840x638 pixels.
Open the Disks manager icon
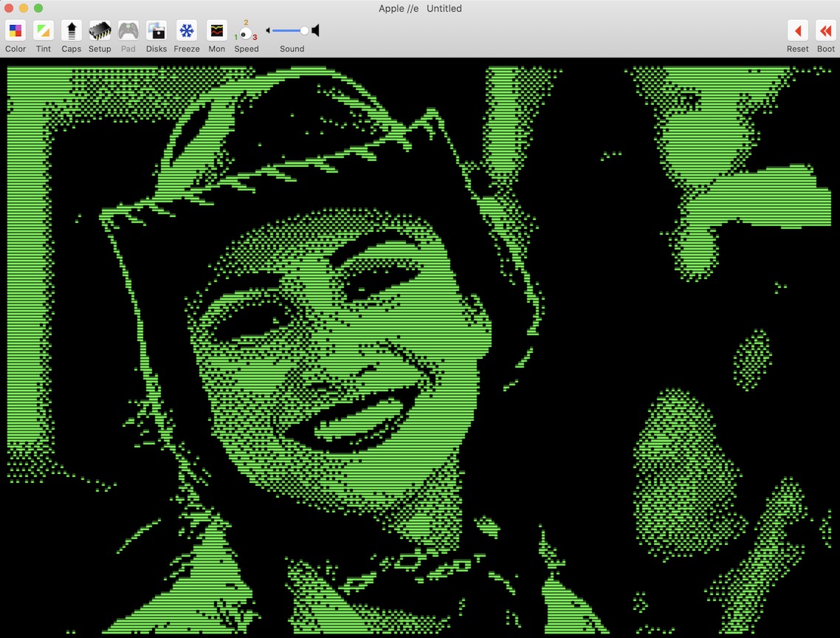click(x=156, y=30)
